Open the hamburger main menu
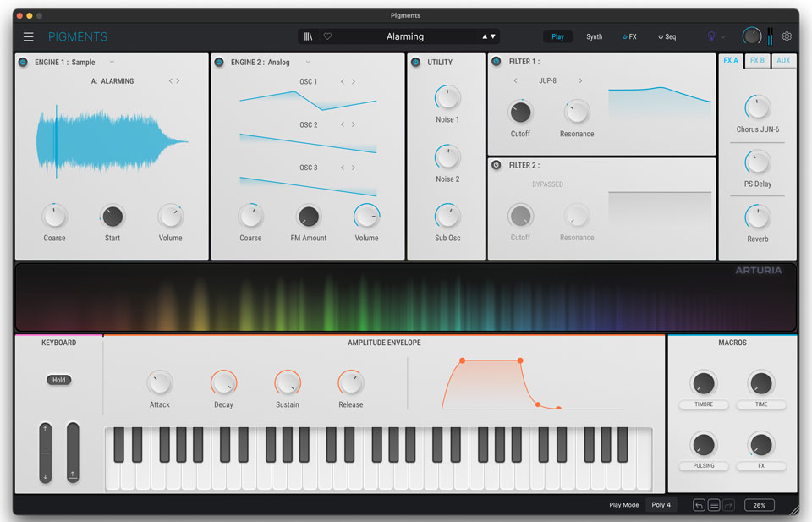The width and height of the screenshot is (812, 522). [29, 36]
